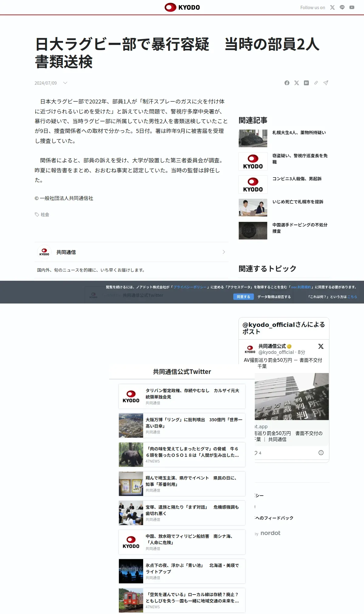
Task: Click the 青い池 night photo thumbnail
Action: [x=131, y=571]
